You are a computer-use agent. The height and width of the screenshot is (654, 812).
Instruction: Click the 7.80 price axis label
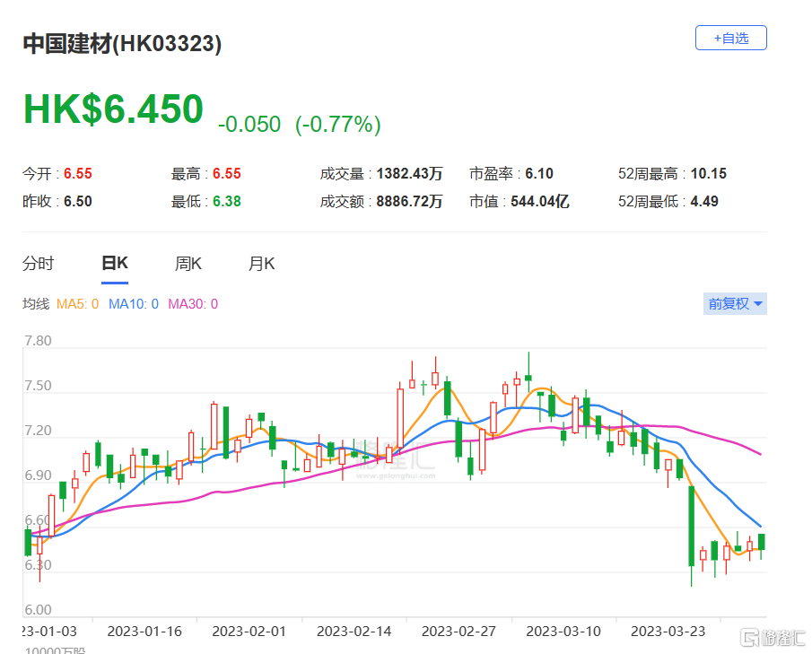click(39, 341)
